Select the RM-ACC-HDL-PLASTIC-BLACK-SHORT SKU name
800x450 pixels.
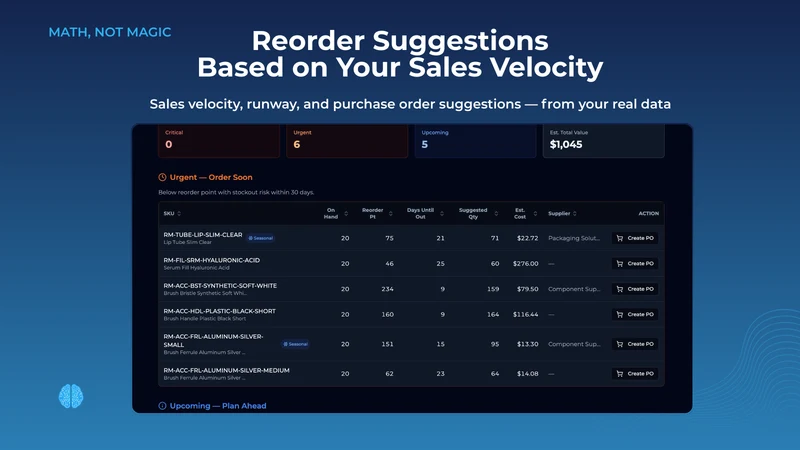[x=220, y=311]
